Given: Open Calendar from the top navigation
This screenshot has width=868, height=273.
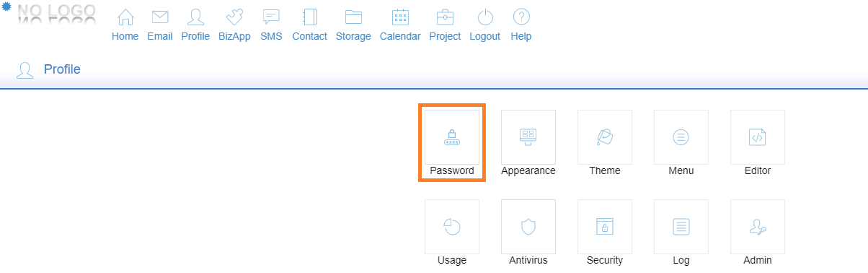Looking at the screenshot, I should click(x=400, y=25).
